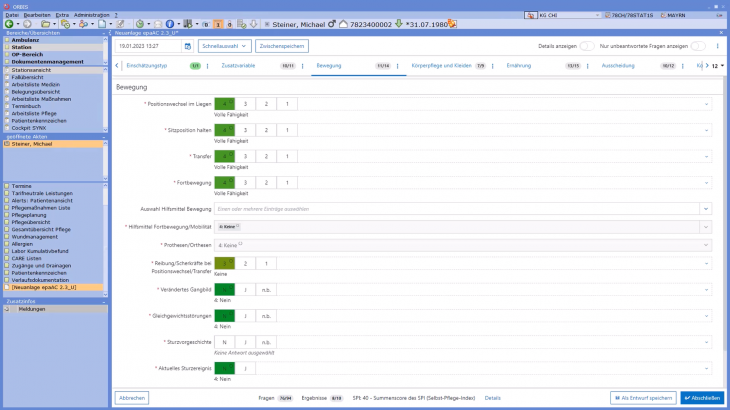Select N for Sturzvorgeschichte

[224, 342]
